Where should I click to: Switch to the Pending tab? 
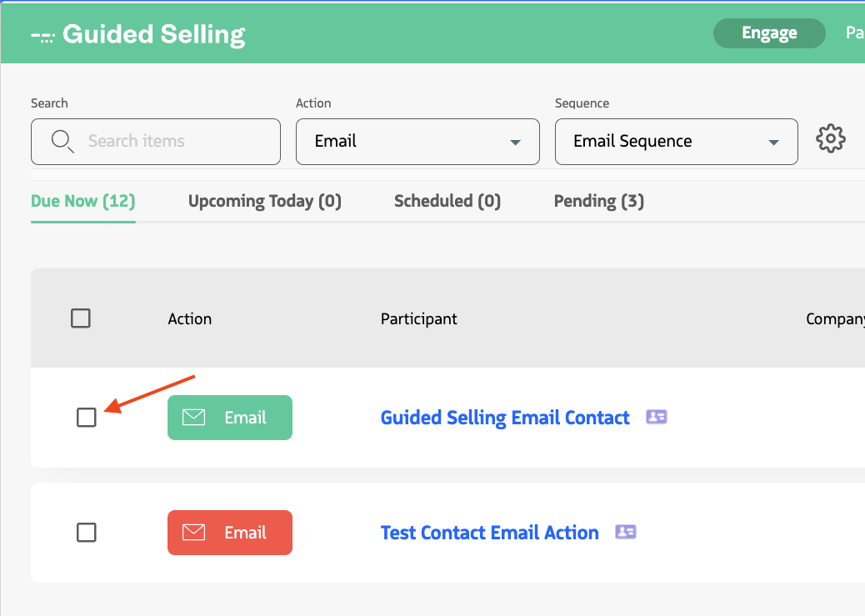598,201
